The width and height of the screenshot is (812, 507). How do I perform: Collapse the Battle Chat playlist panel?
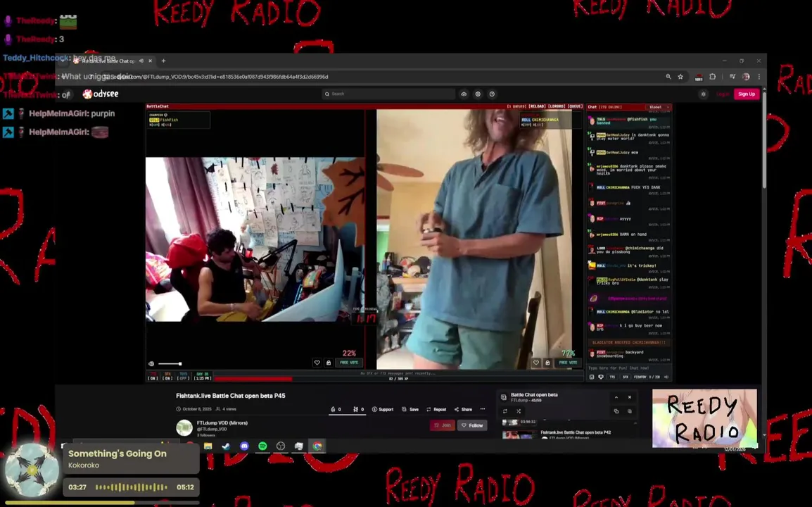coord(616,397)
